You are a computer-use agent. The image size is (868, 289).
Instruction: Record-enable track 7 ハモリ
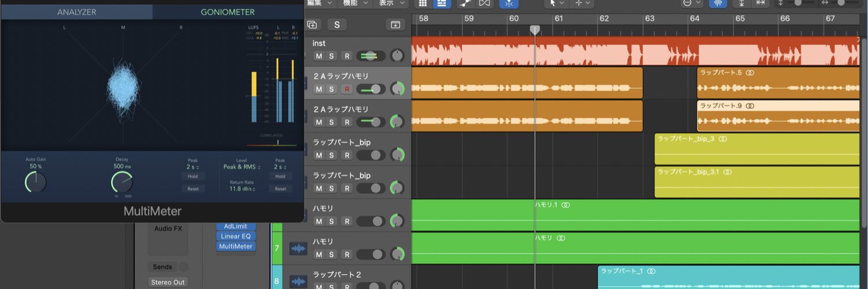click(x=347, y=254)
